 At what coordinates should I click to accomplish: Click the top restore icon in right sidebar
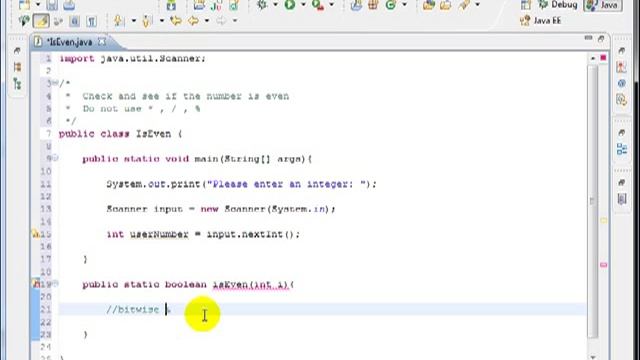point(621,51)
